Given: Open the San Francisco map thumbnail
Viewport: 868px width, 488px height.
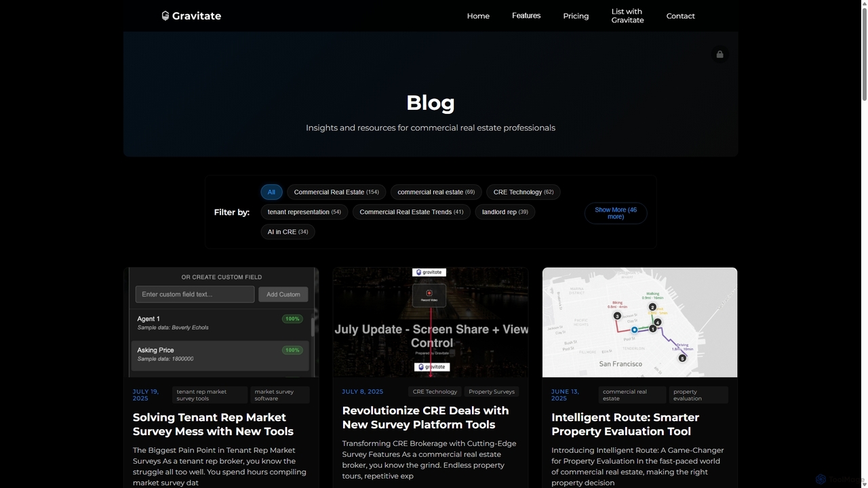Looking at the screenshot, I should coord(639,322).
